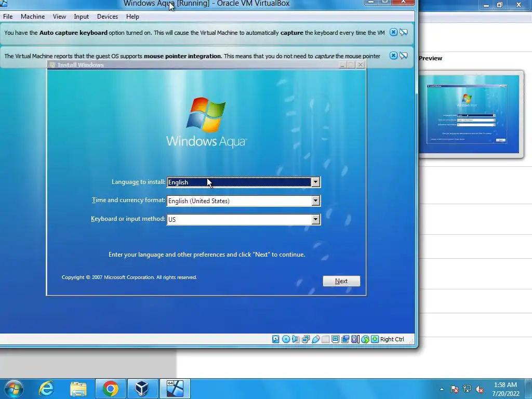Image resolution: width=532 pixels, height=399 pixels.
Task: Suppress future mouse pointer integration messages
Action: (403, 56)
